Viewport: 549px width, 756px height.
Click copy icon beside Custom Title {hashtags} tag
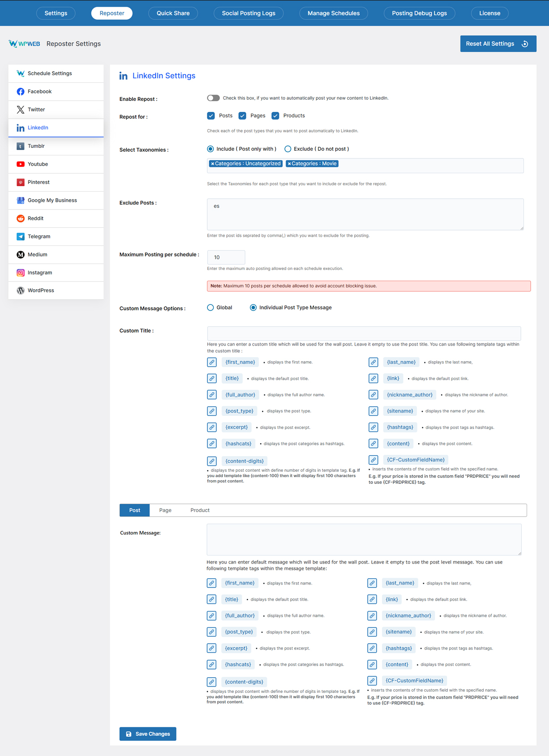pyautogui.click(x=373, y=427)
